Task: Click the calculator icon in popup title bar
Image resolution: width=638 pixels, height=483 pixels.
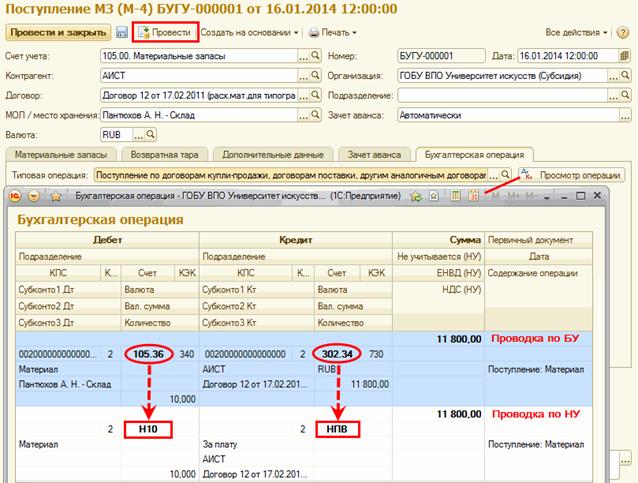Action: pyautogui.click(x=455, y=196)
